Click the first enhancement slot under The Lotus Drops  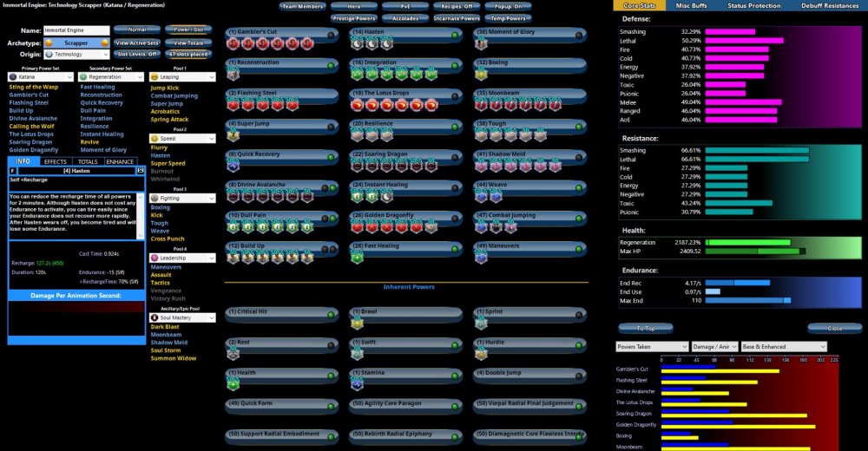click(x=358, y=105)
